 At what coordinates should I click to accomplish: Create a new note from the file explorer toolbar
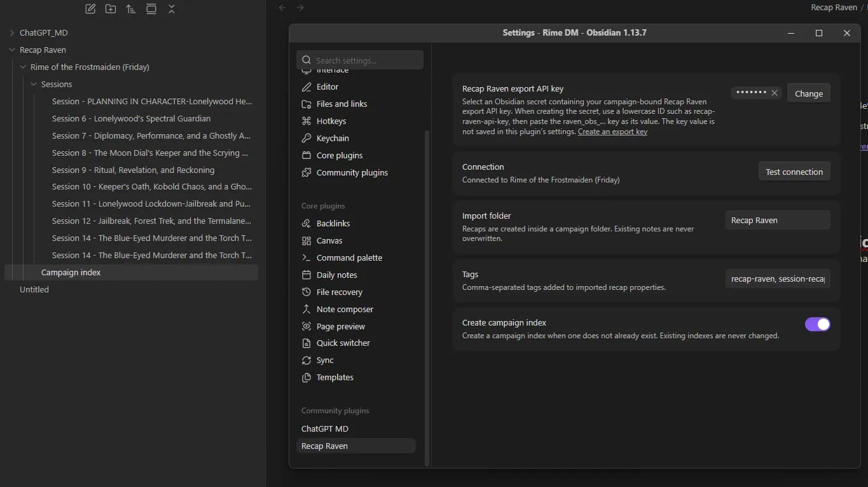tap(90, 9)
